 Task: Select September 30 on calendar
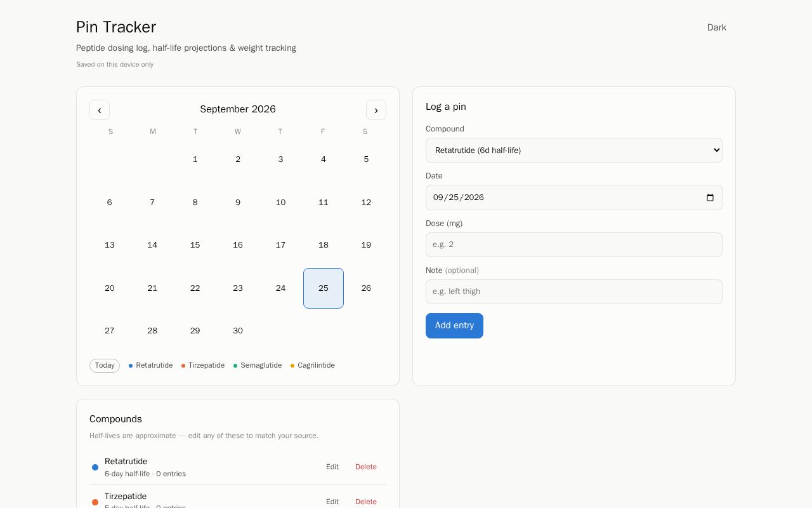(x=238, y=331)
